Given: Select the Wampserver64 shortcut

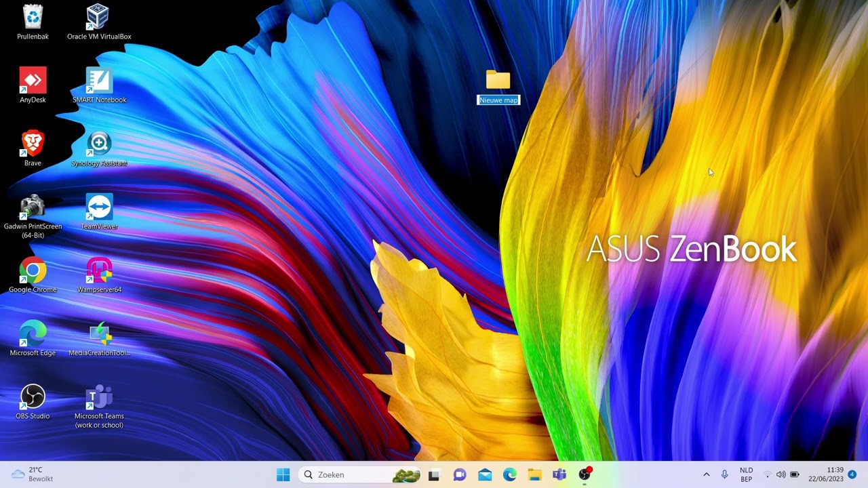Looking at the screenshot, I should point(99,275).
